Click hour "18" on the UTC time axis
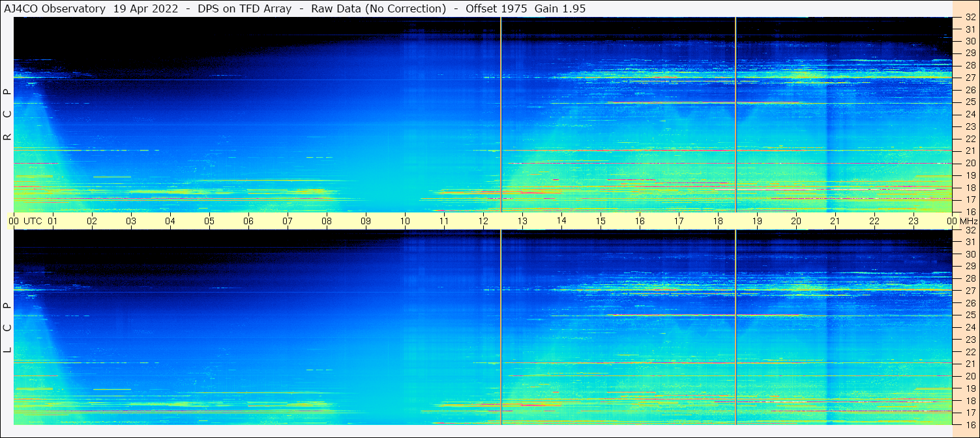980x438 pixels. click(x=718, y=221)
